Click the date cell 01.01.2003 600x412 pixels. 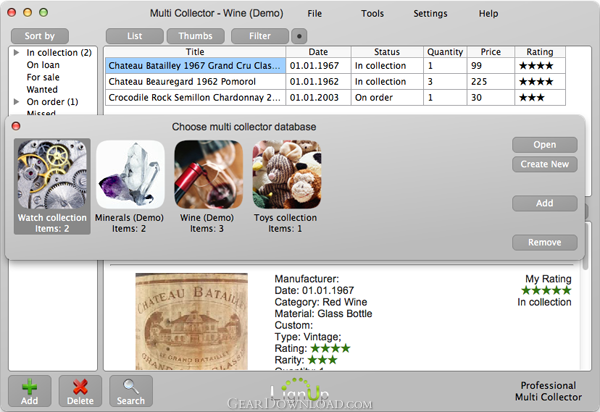[x=318, y=98]
